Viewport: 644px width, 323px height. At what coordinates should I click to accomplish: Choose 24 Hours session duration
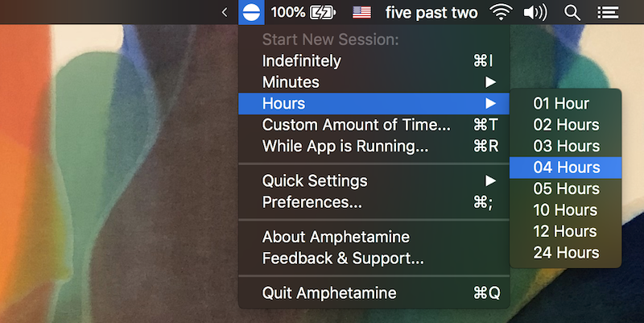tap(566, 253)
